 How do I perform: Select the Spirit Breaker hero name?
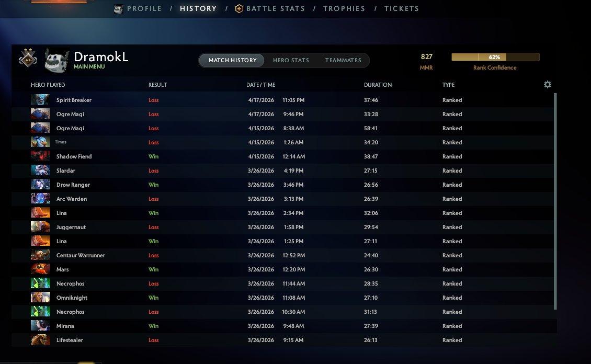pyautogui.click(x=74, y=100)
